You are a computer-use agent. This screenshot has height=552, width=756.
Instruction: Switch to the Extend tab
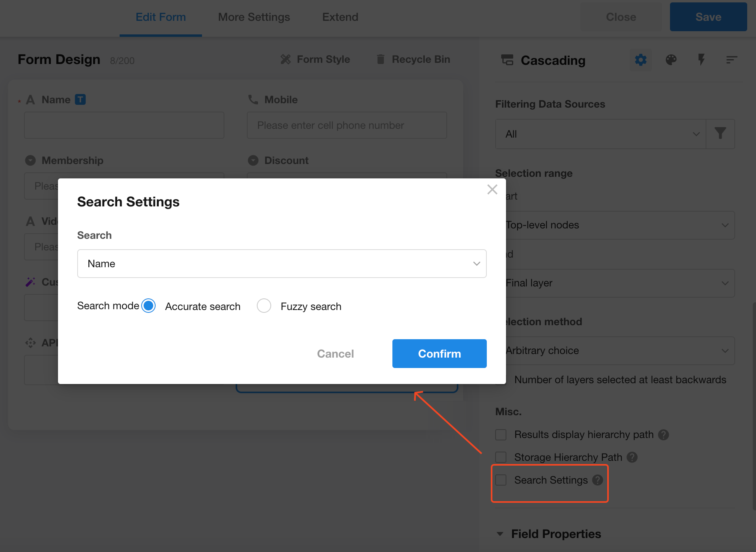click(340, 17)
